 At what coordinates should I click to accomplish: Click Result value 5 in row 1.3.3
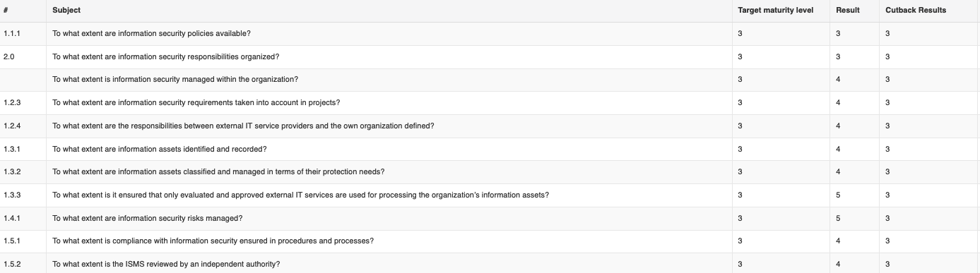click(838, 195)
